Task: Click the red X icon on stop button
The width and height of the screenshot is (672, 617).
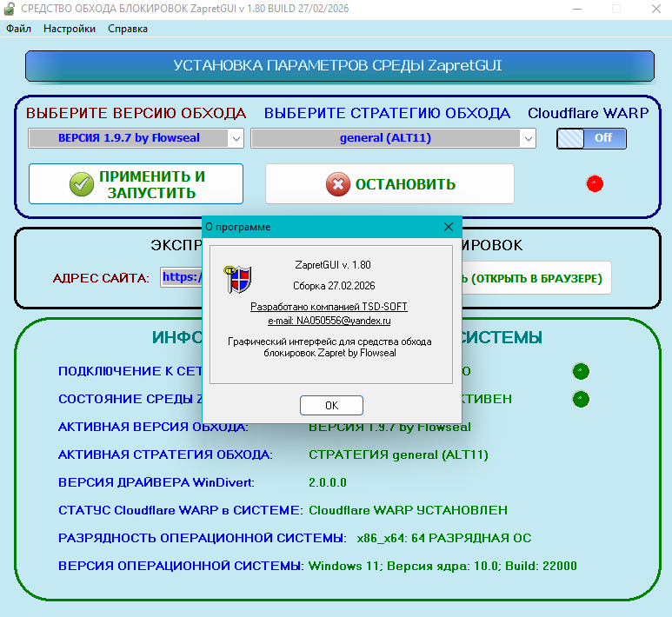Action: 336,184
